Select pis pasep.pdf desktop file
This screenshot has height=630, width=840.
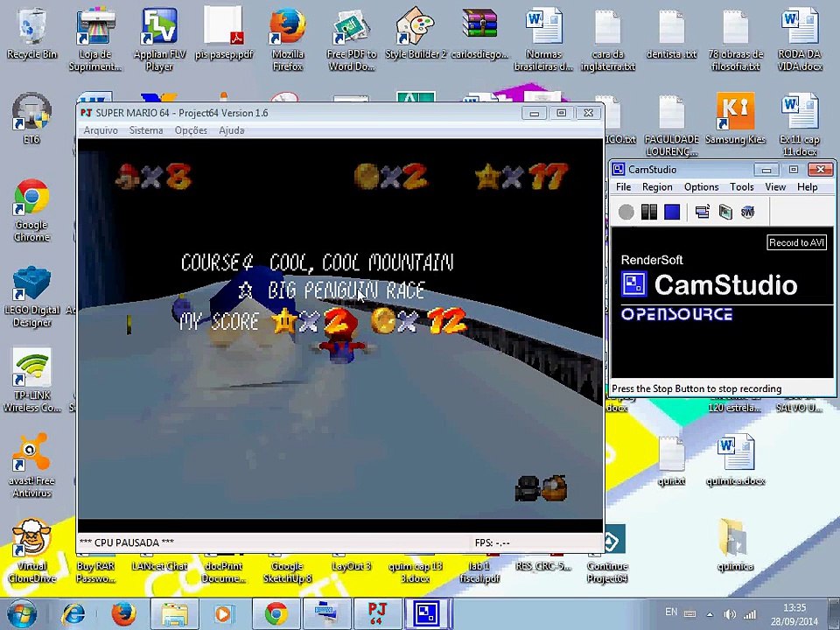point(224,32)
